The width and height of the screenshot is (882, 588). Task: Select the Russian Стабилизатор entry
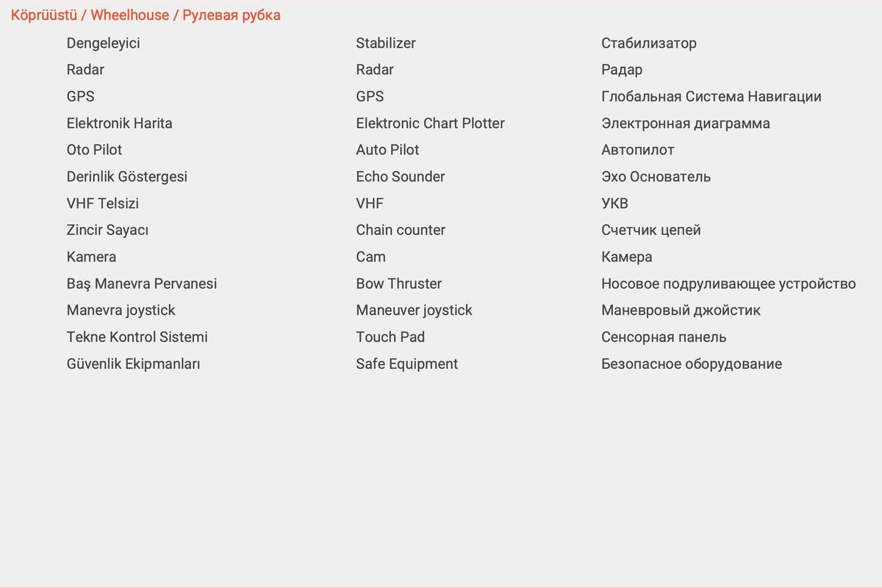tap(648, 43)
